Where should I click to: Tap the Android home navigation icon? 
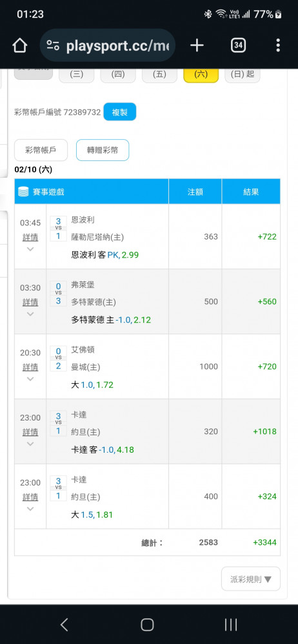pyautogui.click(x=147, y=625)
